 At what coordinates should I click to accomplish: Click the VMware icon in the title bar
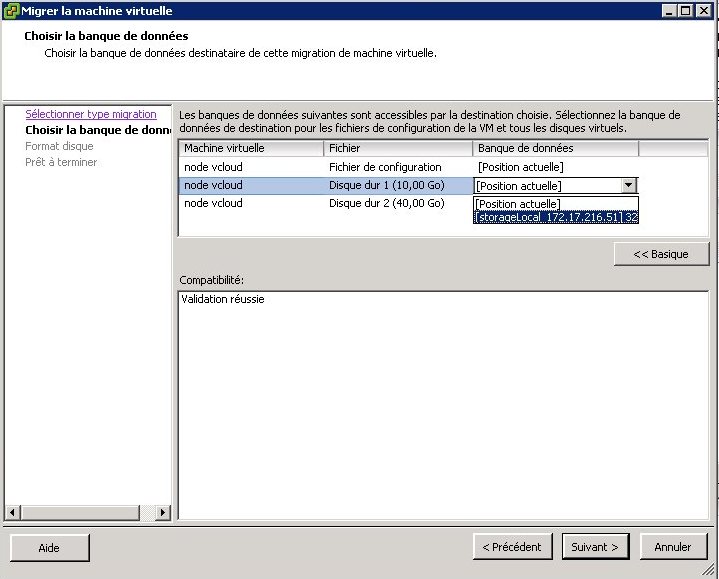pyautogui.click(x=11, y=10)
